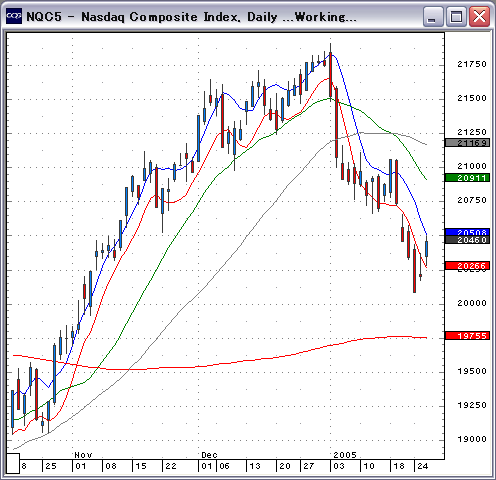Click the gray 21169 moving average label
This screenshot has width=496, height=480.
click(x=467, y=143)
